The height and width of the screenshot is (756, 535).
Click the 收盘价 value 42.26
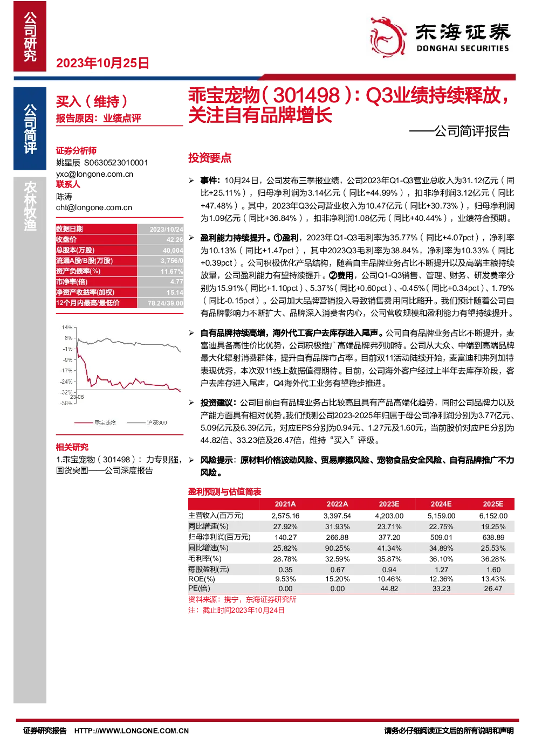tap(175, 240)
